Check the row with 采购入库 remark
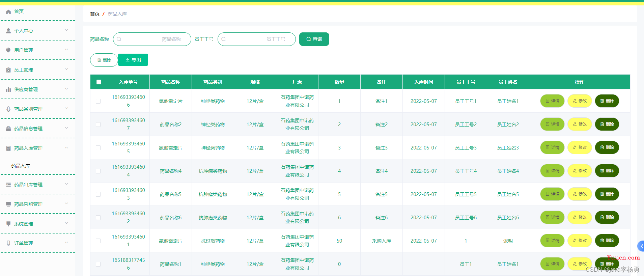This screenshot has width=644, height=276. click(98, 241)
